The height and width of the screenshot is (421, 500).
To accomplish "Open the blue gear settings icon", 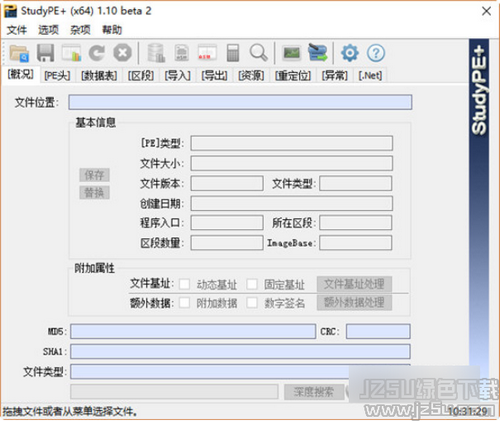I will point(350,53).
